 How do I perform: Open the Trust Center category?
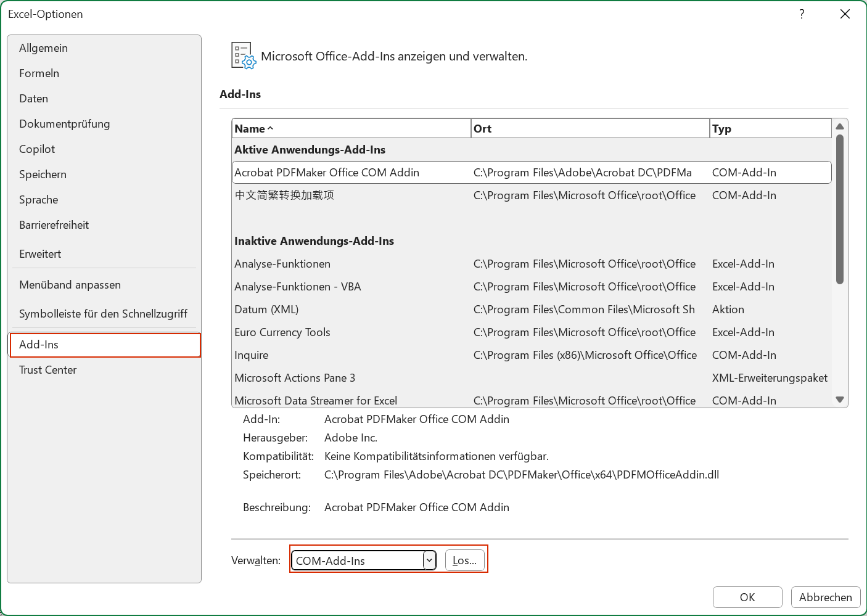[48, 370]
